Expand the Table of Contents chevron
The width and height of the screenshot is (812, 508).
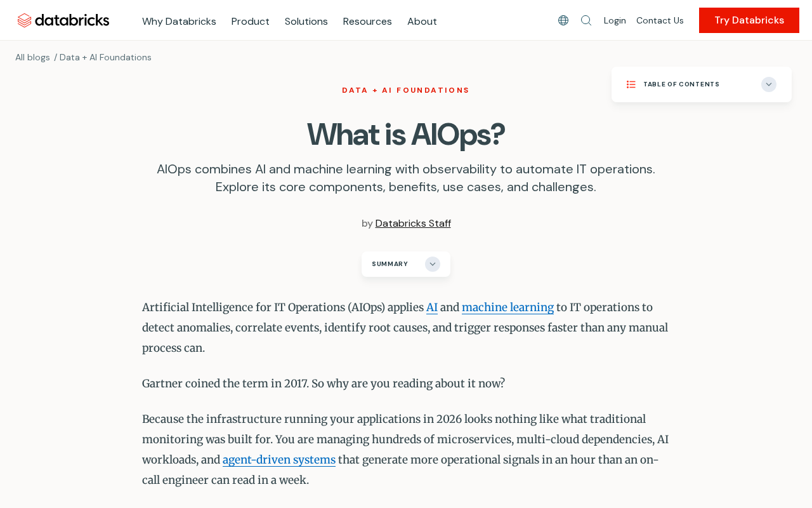click(x=769, y=84)
